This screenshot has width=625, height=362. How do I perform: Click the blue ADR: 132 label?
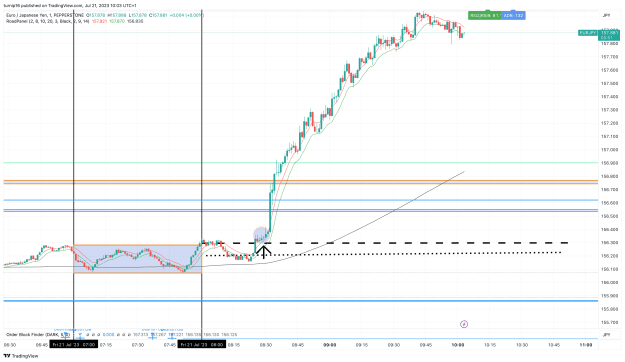click(x=513, y=16)
